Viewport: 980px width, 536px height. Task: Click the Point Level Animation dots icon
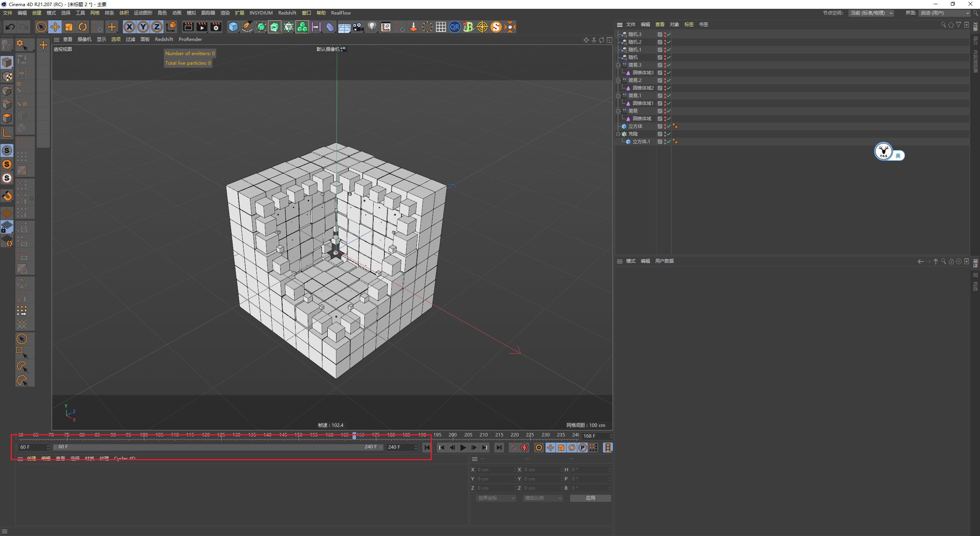593,448
